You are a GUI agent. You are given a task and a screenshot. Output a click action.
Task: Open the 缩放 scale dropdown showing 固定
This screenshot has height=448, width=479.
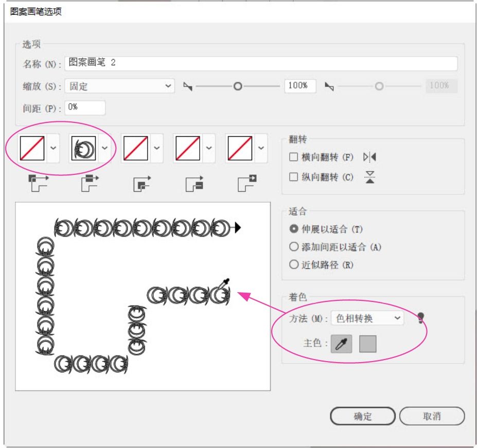point(120,86)
